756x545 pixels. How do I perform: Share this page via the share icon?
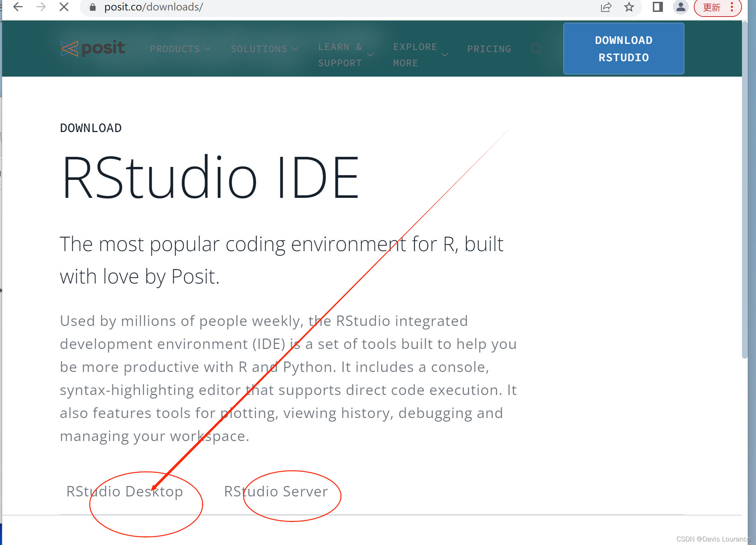point(606,7)
